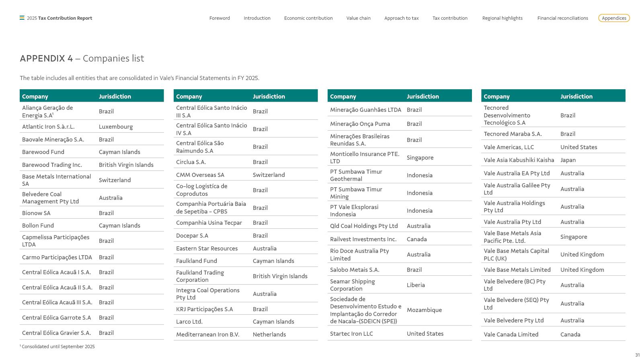Select Carmo Participações LTDA

click(x=57, y=257)
